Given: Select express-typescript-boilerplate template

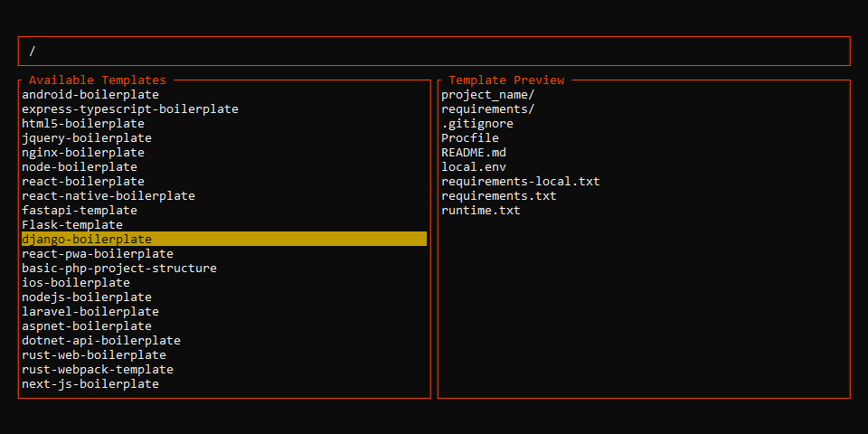Looking at the screenshot, I should pyautogui.click(x=130, y=109).
